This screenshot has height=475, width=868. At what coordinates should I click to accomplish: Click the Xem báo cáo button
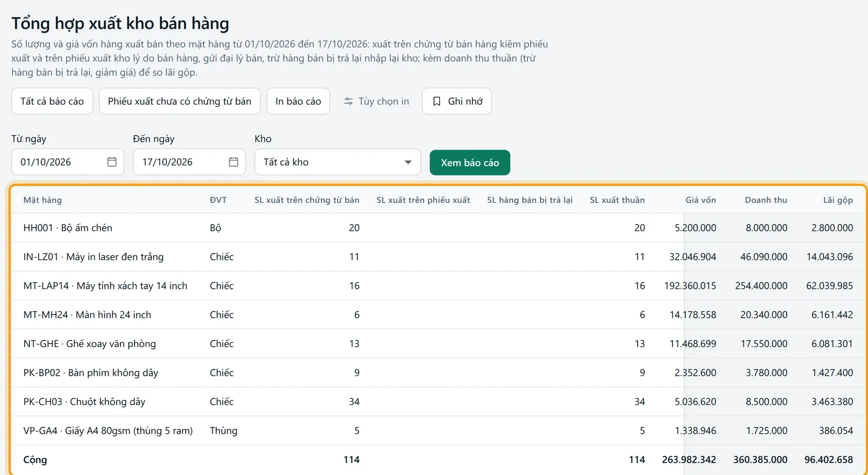(x=470, y=163)
